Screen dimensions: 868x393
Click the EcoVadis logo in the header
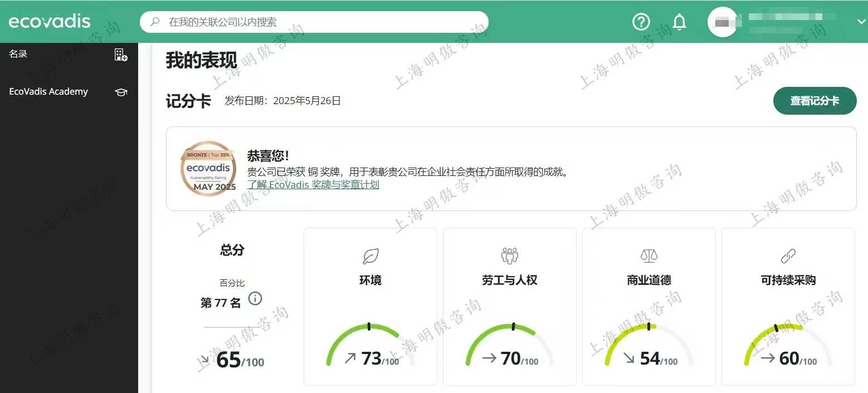[50, 22]
